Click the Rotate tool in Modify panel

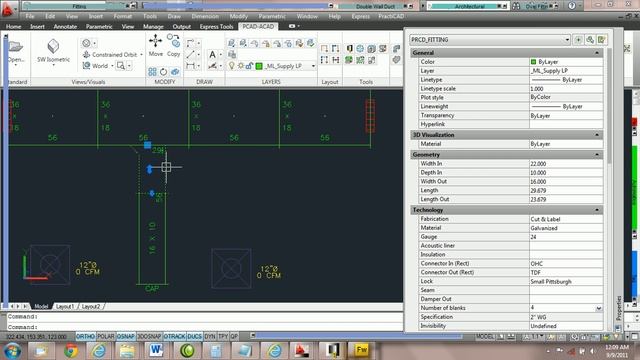tap(163, 72)
